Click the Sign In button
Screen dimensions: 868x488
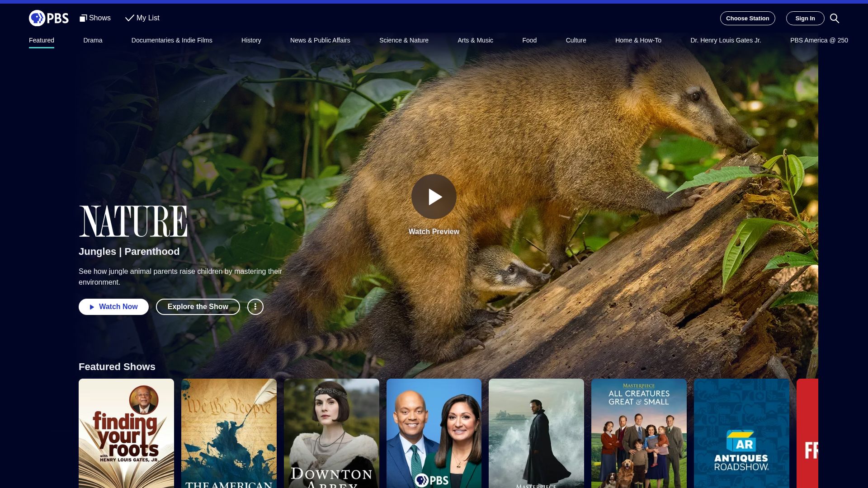[x=805, y=18]
